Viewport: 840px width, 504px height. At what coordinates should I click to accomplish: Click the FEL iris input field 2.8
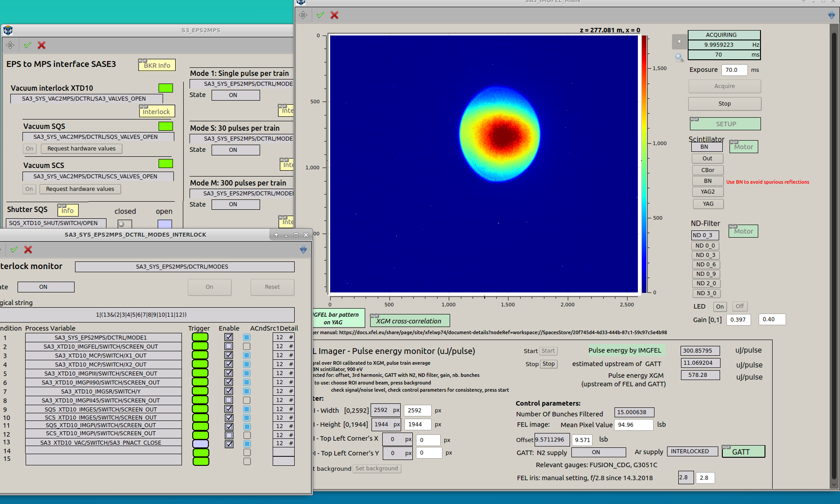704,478
